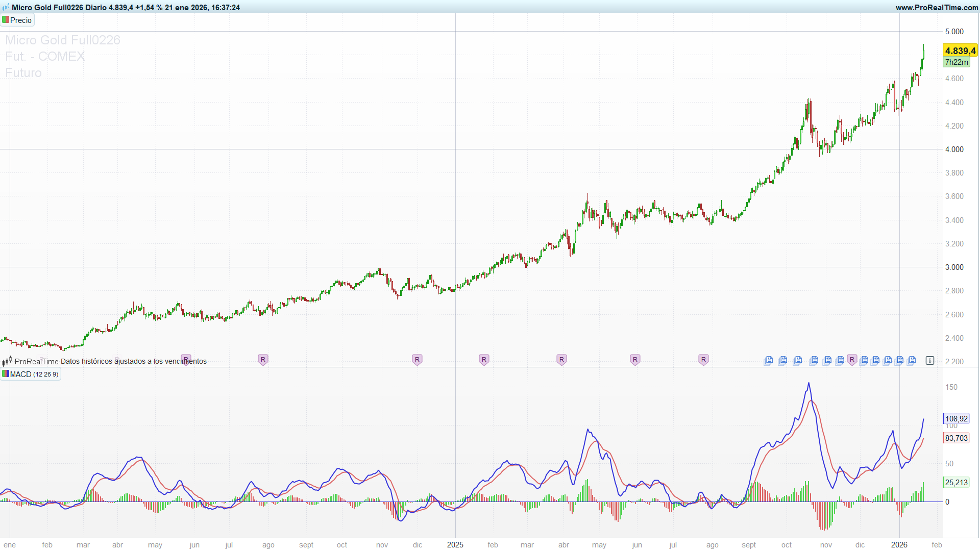Screen dimensions: 980x551
Task: Click the 2.200 price axis label
Action: (954, 362)
